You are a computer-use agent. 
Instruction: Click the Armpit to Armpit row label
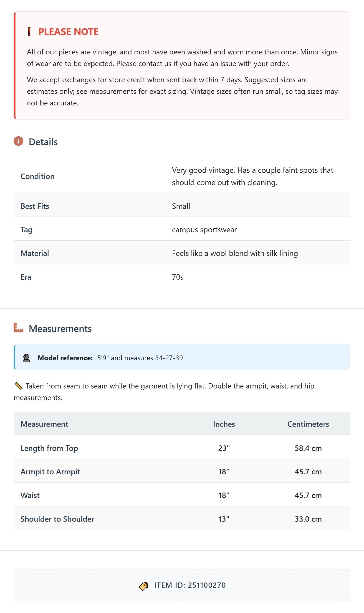pyautogui.click(x=50, y=472)
